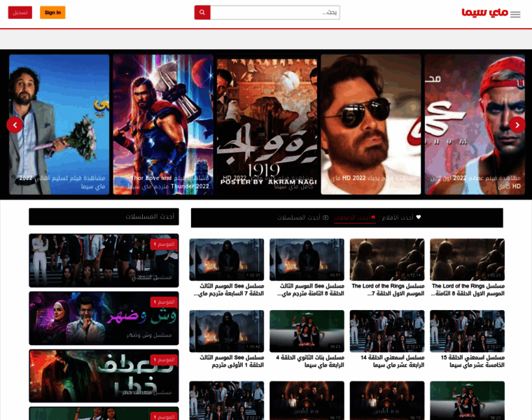Click الموسم 1 badge on اسمعني card
Viewport: 532px width, 420px height.
(164, 244)
